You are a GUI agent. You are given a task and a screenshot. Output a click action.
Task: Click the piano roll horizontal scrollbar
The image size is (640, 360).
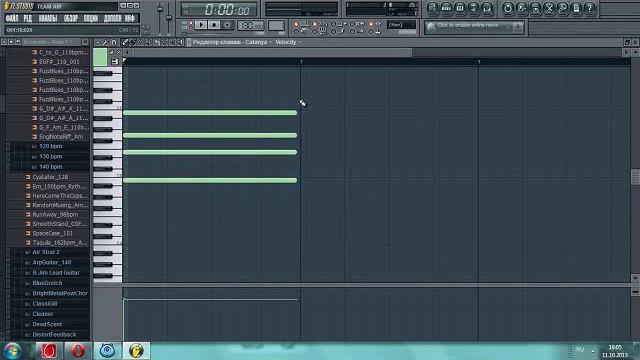(x=273, y=52)
